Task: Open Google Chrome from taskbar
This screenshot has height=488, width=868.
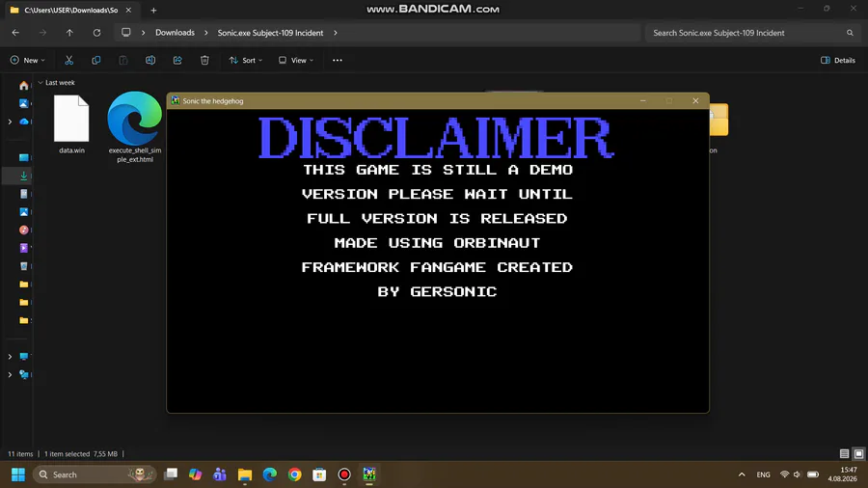Action: (294, 474)
